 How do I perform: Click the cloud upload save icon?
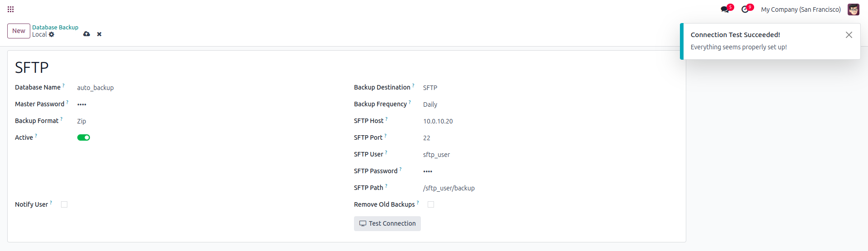86,34
